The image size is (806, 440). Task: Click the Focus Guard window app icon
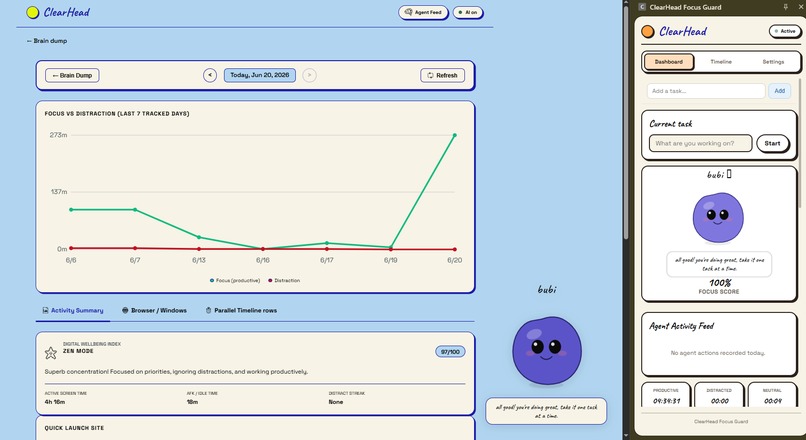pos(642,7)
